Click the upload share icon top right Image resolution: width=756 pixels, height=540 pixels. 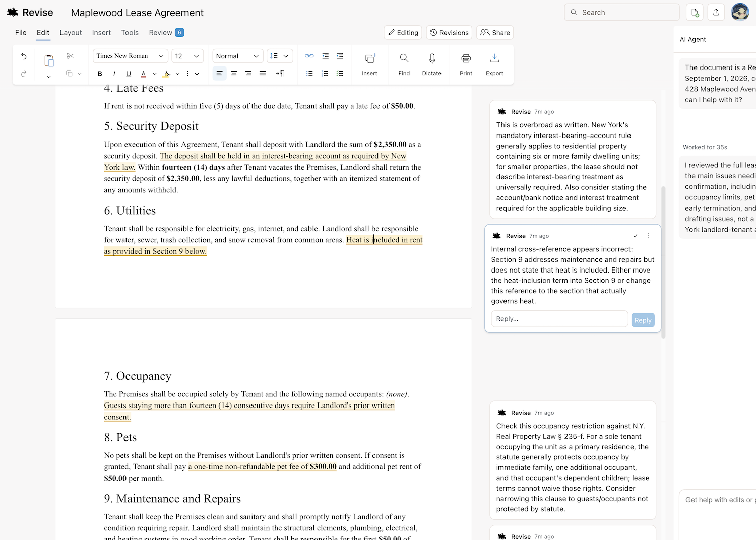pyautogui.click(x=716, y=13)
